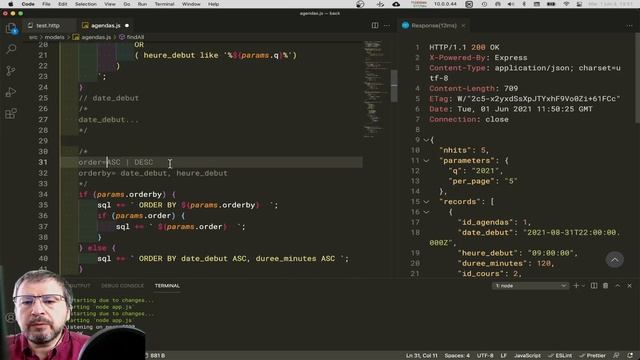Click agendas.js in breadcrumb path
Viewport: 640px width, 360px height.
96,37
